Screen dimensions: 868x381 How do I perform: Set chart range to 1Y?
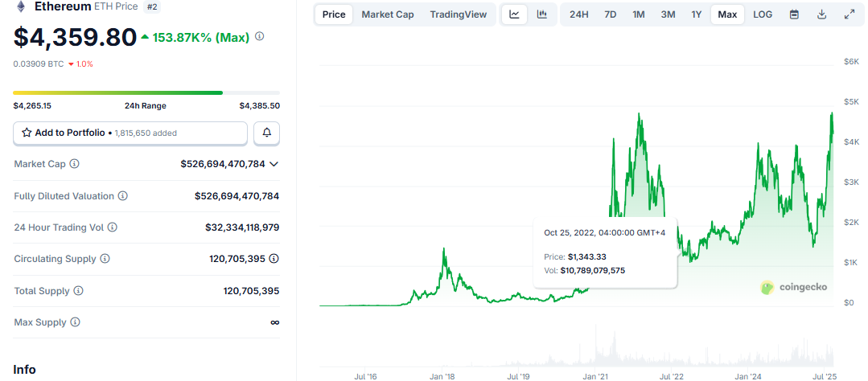pyautogui.click(x=697, y=14)
